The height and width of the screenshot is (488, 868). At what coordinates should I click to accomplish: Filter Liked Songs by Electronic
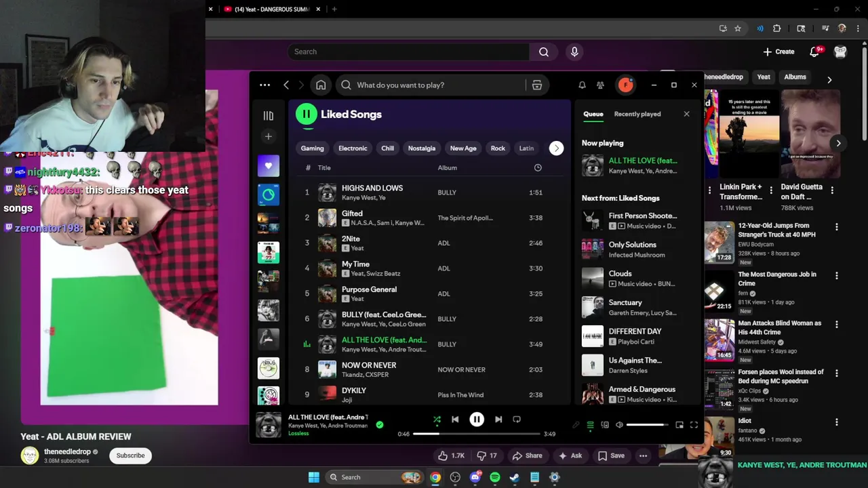pyautogui.click(x=353, y=148)
